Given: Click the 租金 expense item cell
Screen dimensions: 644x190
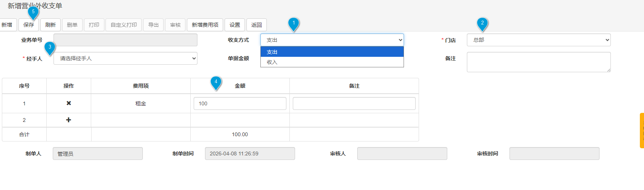Looking at the screenshot, I should pyautogui.click(x=141, y=103).
